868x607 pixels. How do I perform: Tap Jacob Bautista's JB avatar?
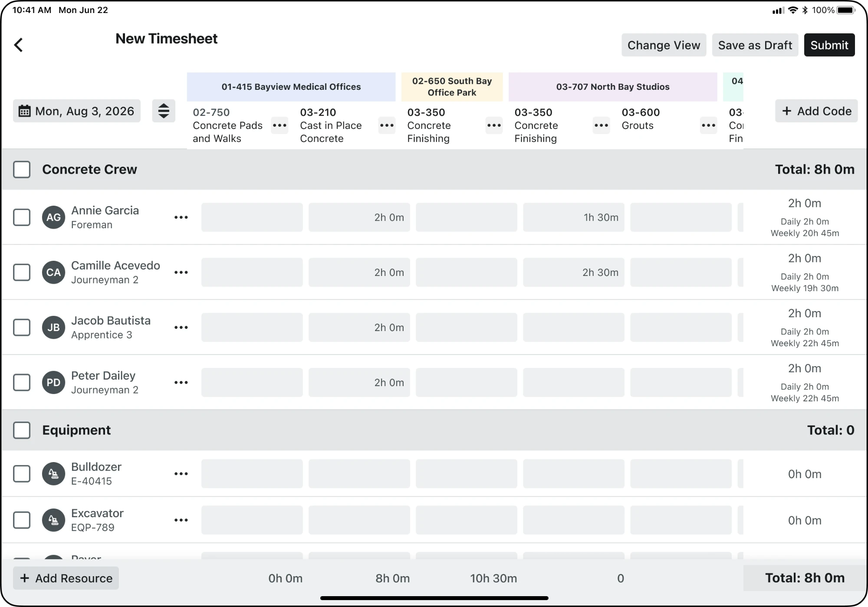tap(53, 328)
